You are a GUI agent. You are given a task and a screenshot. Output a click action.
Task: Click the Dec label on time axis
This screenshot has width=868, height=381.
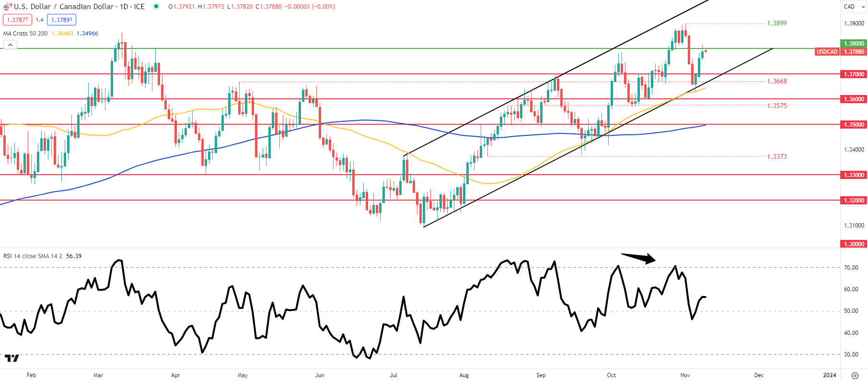pos(759,375)
